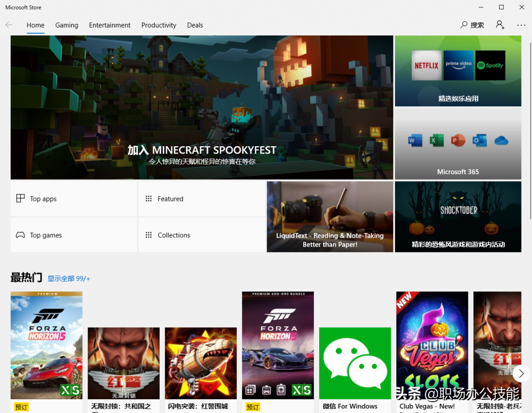Open the Collections button

pos(202,235)
